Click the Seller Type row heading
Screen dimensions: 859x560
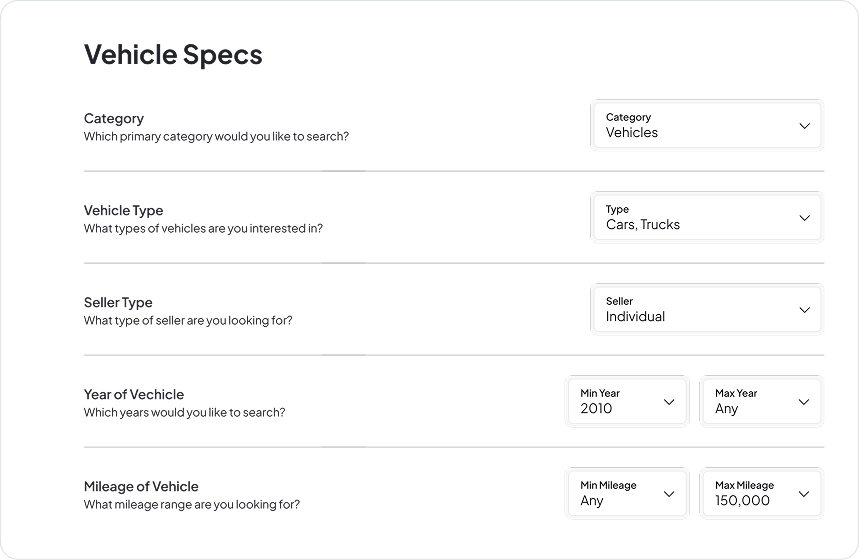pos(118,302)
